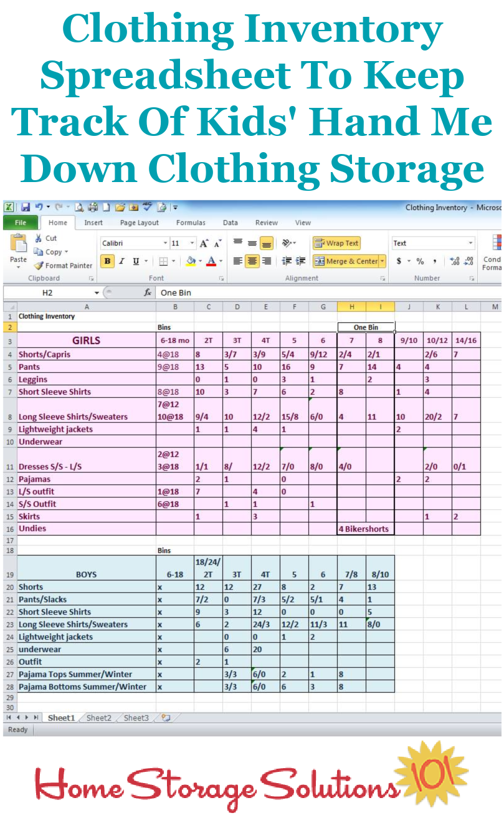This screenshot has height=823, width=504.
Task: Click the Merge & Center button
Action: 345,261
